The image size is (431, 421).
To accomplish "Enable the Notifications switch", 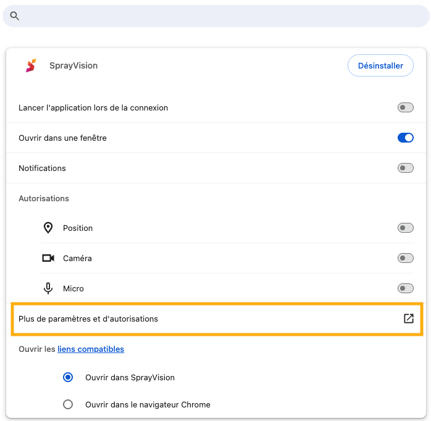I will (405, 168).
